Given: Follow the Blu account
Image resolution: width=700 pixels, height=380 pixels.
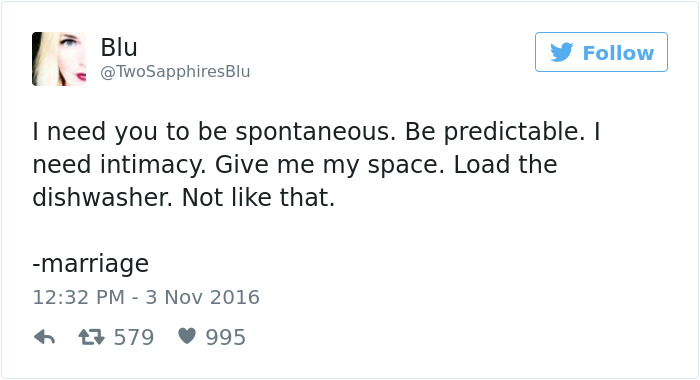Looking at the screenshot, I should pos(601,52).
